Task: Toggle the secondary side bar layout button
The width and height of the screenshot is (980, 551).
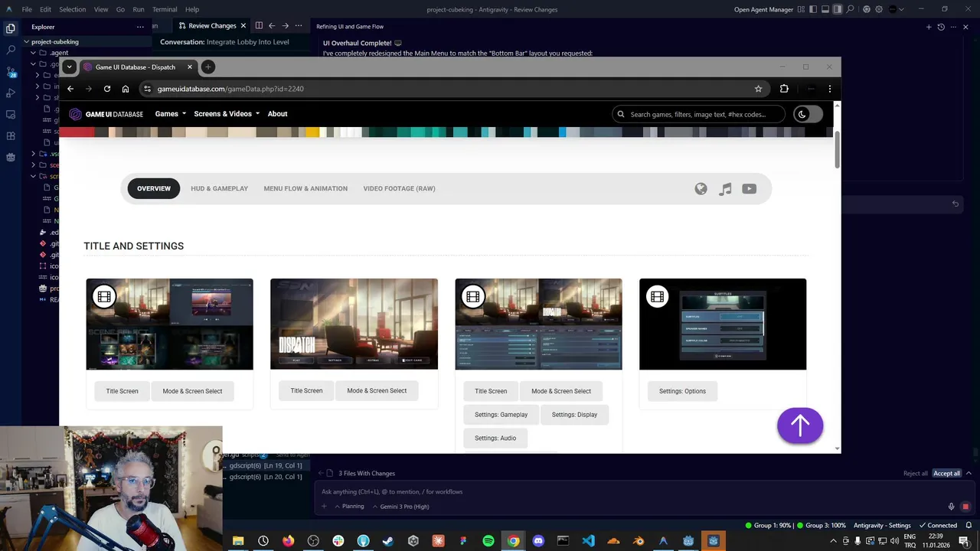Action: (x=838, y=9)
